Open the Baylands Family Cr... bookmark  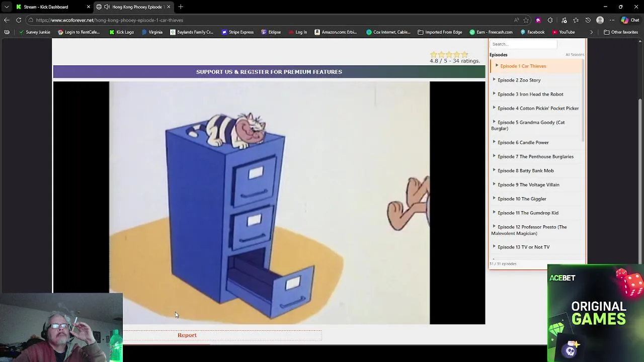point(192,32)
